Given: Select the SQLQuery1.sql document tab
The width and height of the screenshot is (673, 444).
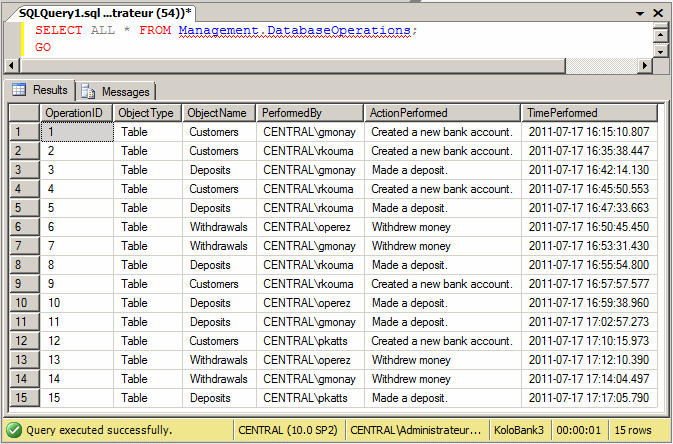Looking at the screenshot, I should click(x=106, y=13).
